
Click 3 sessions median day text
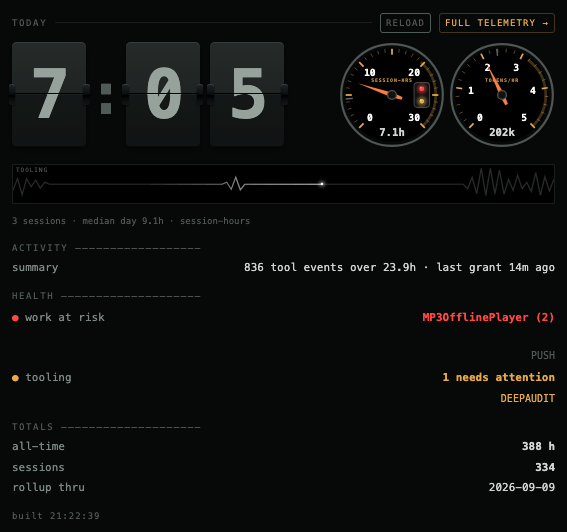click(x=131, y=221)
